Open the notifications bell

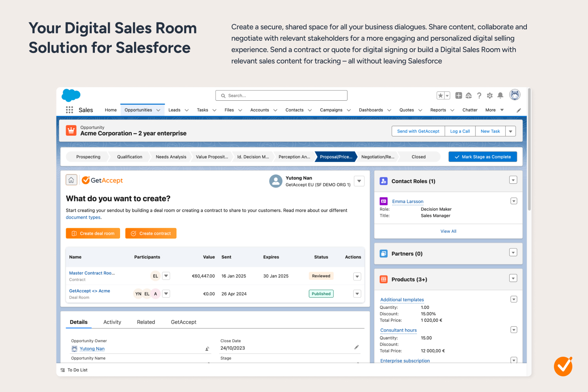tap(500, 96)
